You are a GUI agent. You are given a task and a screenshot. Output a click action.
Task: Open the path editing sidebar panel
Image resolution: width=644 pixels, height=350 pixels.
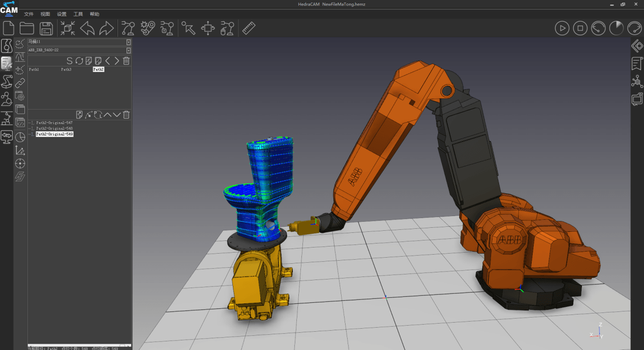pyautogui.click(x=7, y=63)
